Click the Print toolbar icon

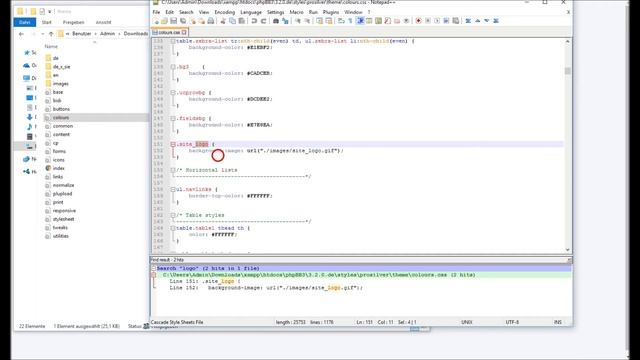211,21
